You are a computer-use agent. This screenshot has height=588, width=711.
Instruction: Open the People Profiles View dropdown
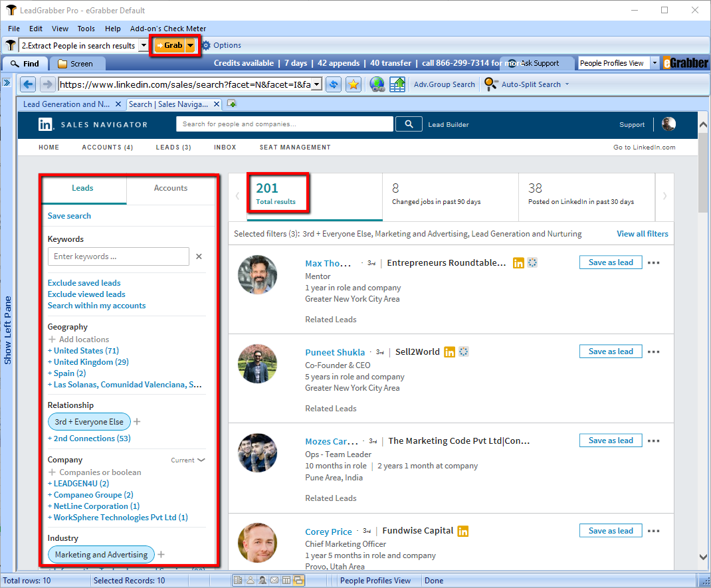(x=655, y=63)
